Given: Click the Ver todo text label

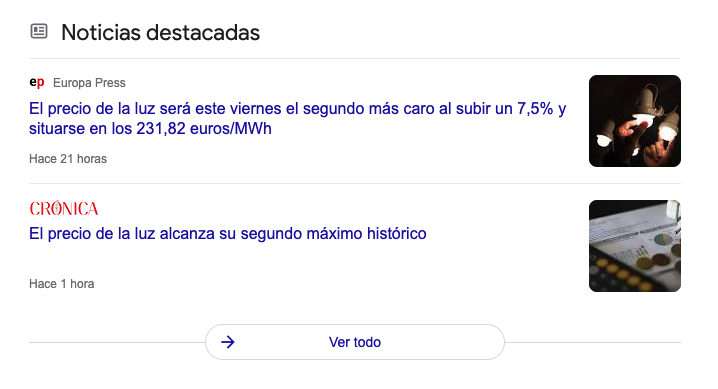Looking at the screenshot, I should tap(355, 342).
